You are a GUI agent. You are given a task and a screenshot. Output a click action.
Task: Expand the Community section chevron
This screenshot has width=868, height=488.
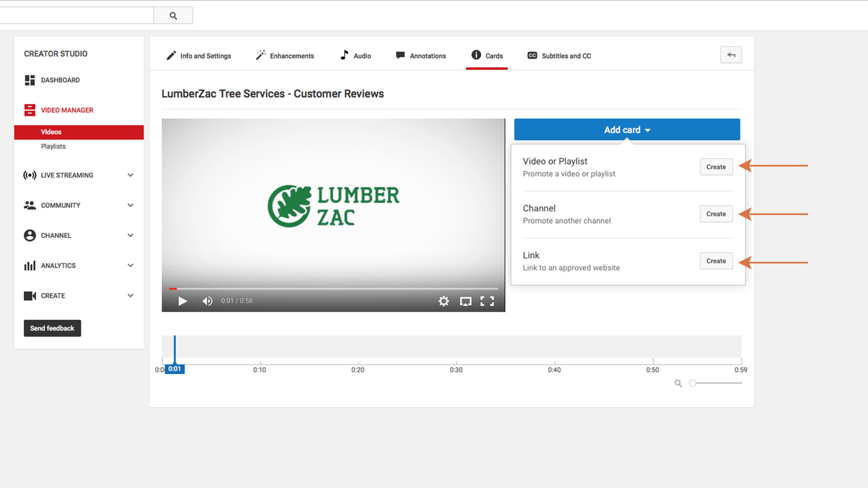click(131, 205)
